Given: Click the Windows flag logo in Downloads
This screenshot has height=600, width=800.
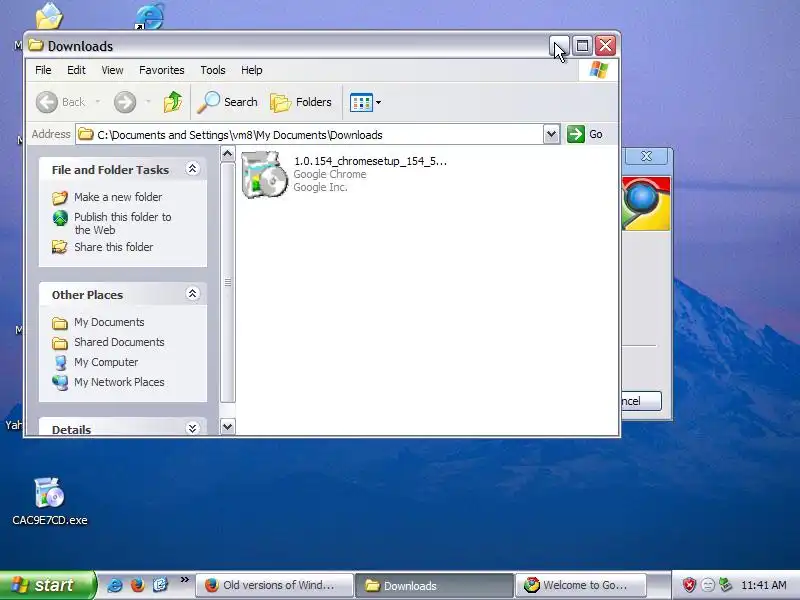Looking at the screenshot, I should 598,70.
